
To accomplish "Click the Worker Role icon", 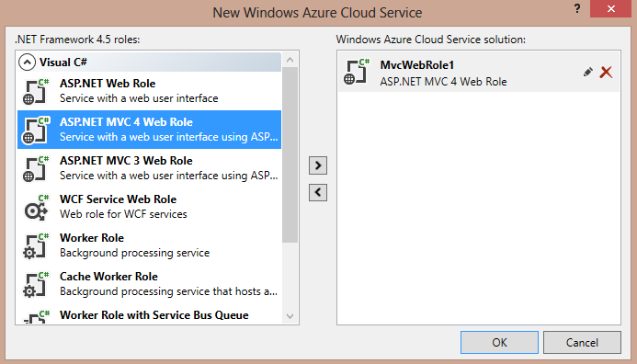I will click(x=36, y=245).
